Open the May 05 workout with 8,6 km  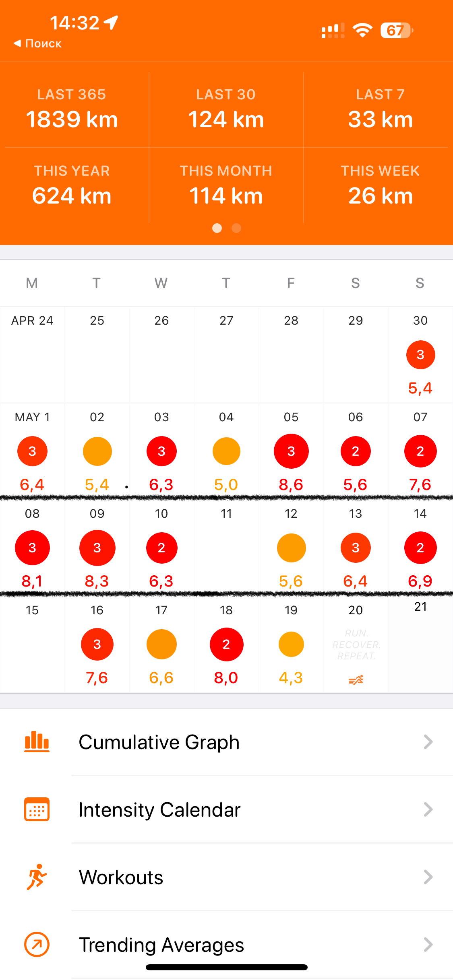291,451
